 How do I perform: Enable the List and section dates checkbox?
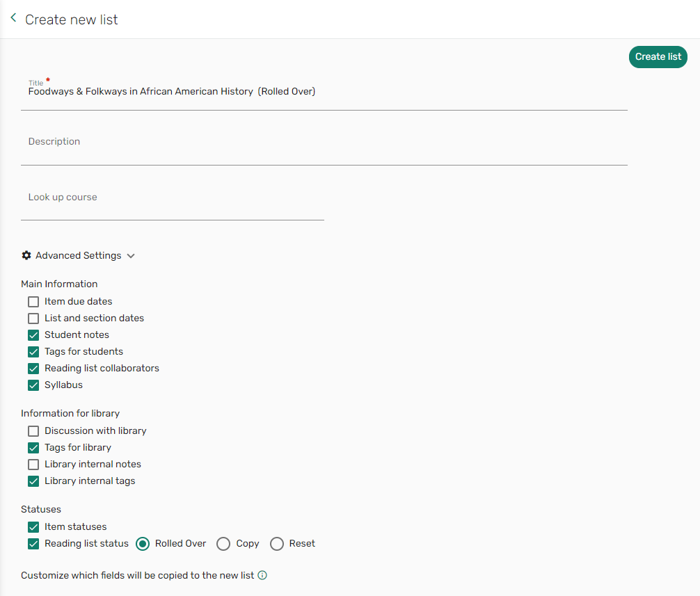click(33, 318)
